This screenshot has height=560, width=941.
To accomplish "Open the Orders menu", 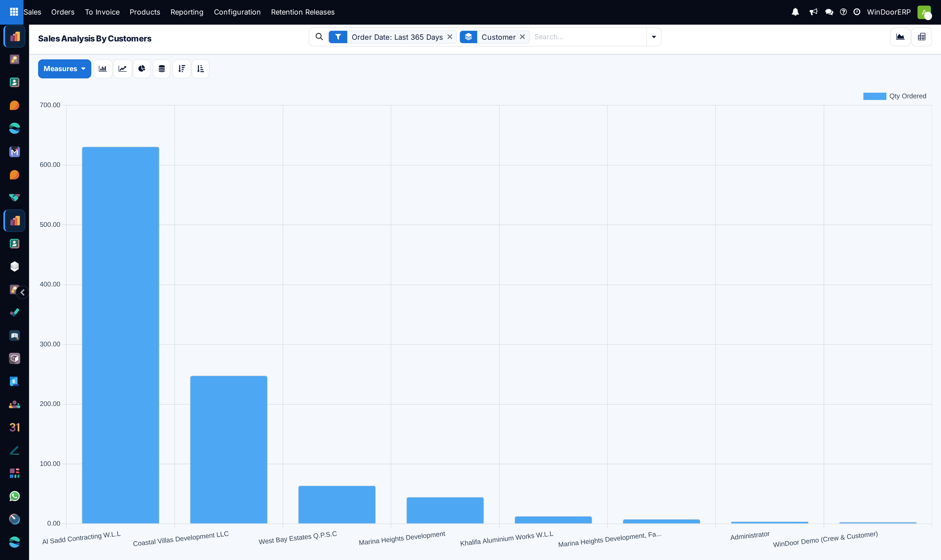I will point(63,12).
